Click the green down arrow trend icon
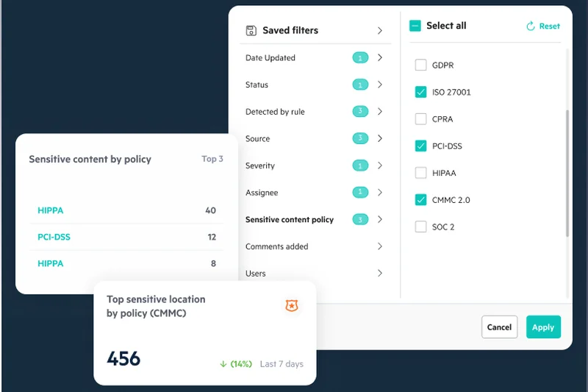The height and width of the screenshot is (392, 588). point(223,364)
